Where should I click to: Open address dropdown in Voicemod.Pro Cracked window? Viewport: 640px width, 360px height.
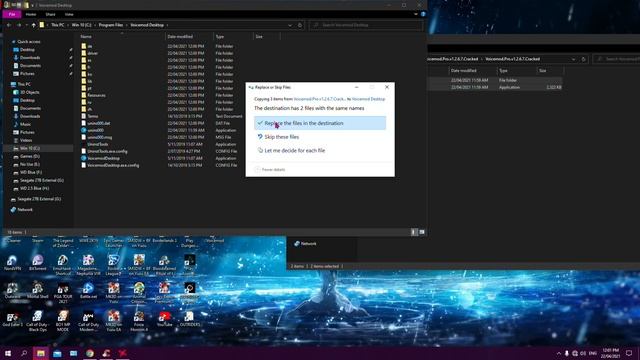pyautogui.click(x=573, y=59)
